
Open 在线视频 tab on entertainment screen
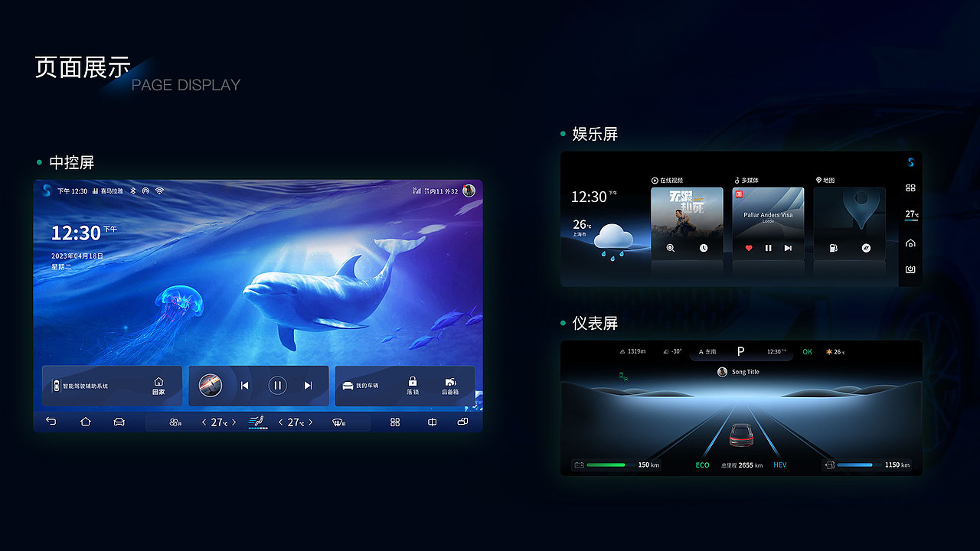click(668, 181)
